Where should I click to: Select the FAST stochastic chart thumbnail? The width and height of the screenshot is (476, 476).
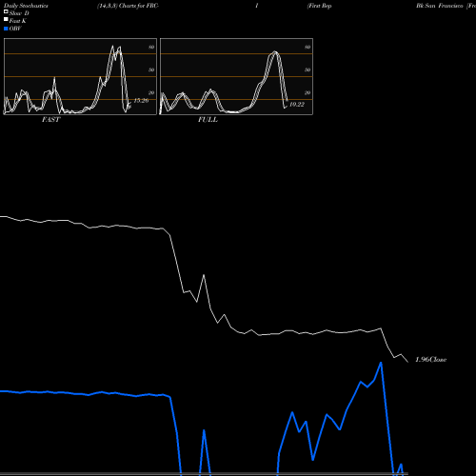[x=80, y=76]
